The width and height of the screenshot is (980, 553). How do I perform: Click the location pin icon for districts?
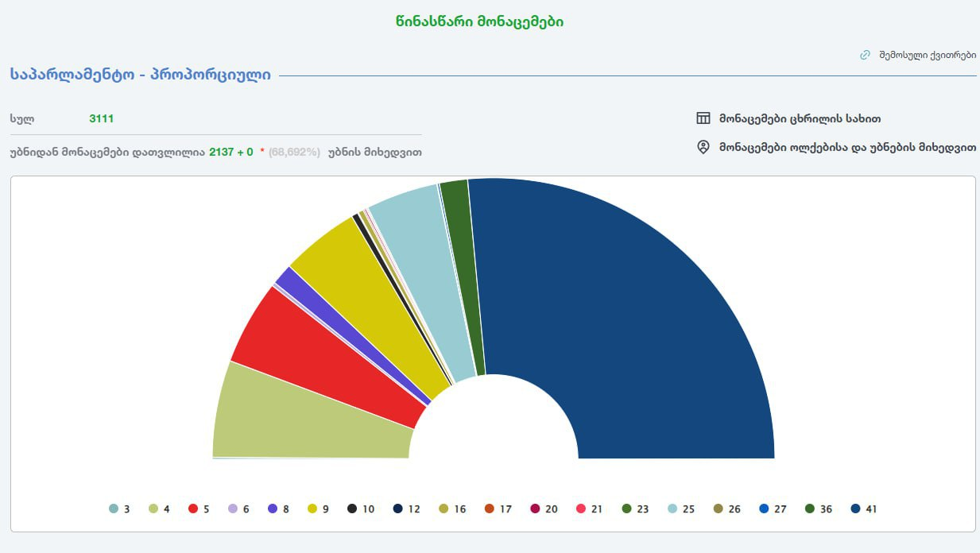703,147
